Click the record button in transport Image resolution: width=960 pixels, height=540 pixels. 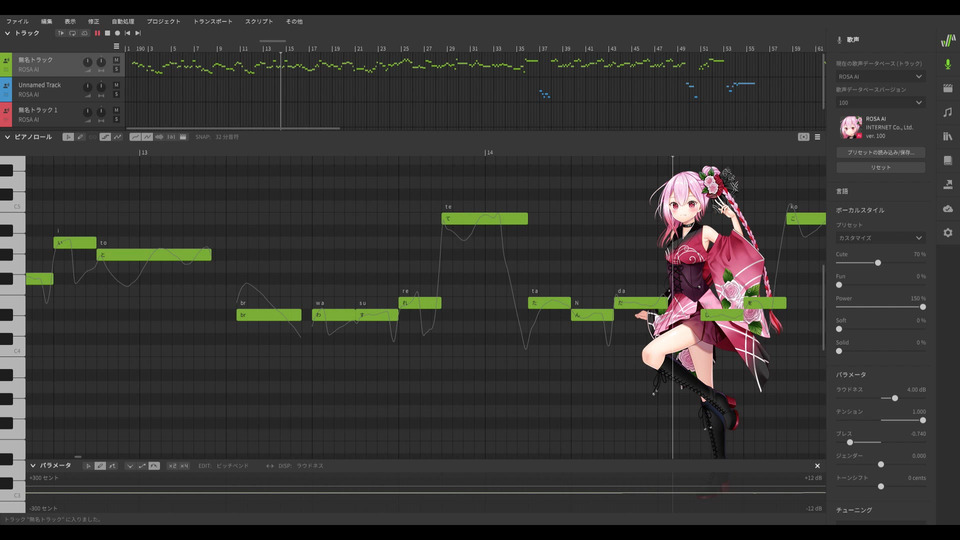click(118, 33)
